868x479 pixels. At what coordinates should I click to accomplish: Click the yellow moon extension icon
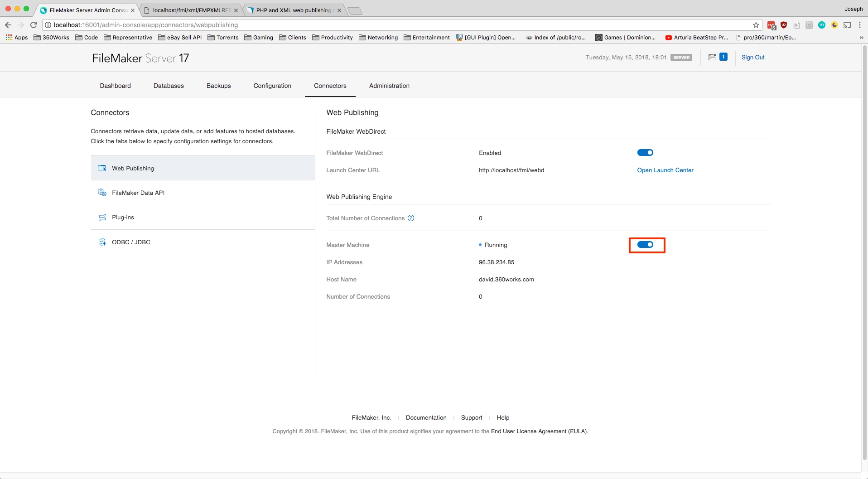point(834,25)
